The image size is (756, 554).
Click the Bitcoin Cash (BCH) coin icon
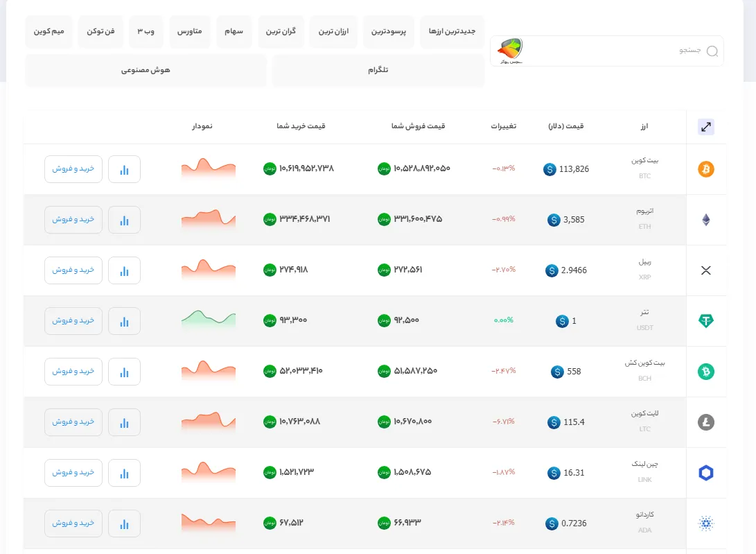click(x=705, y=372)
